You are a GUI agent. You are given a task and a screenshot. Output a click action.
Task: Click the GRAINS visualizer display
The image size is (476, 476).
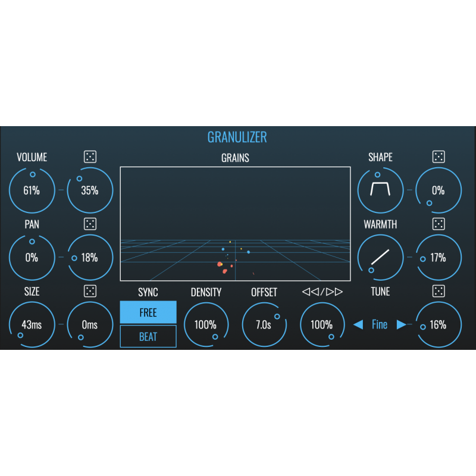pyautogui.click(x=235, y=224)
